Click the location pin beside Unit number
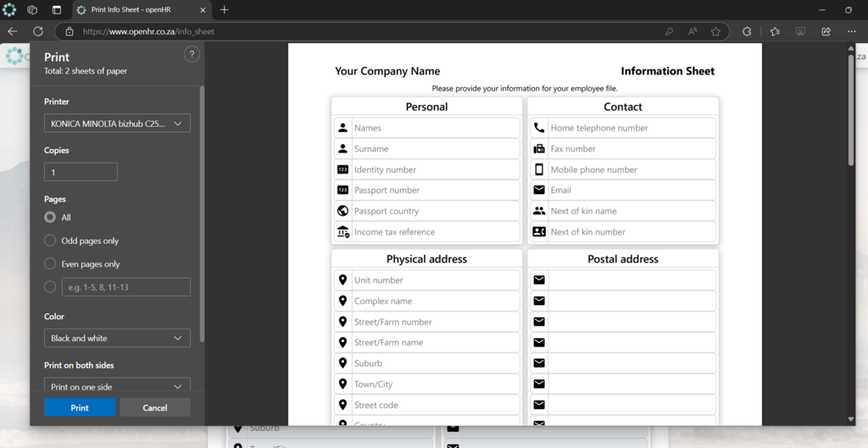 342,279
